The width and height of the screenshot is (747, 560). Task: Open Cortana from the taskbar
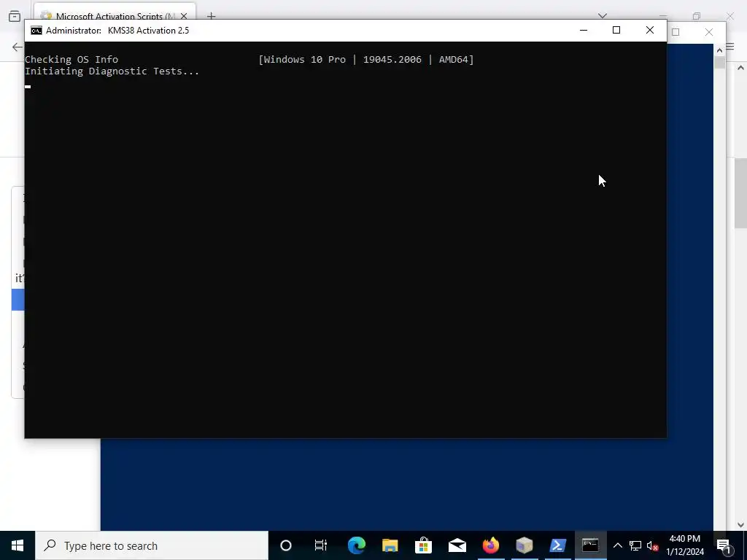(x=286, y=545)
